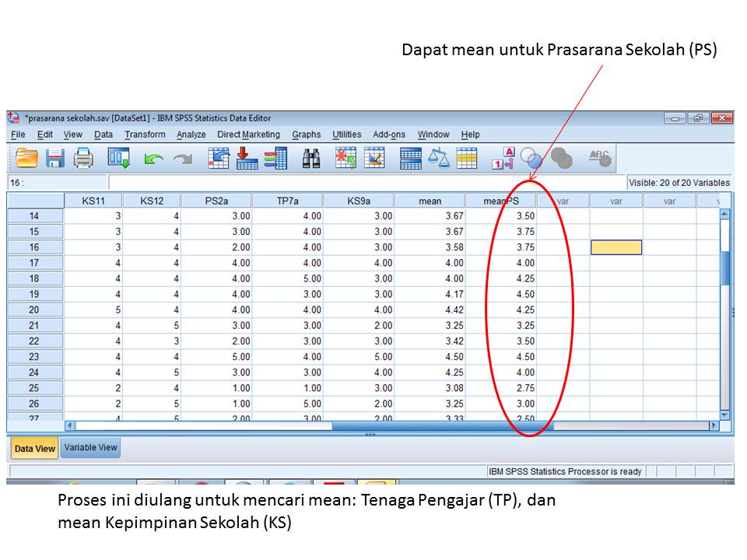Redo action gray arrow icon
This screenshot has width=747, height=560.
pos(182,159)
